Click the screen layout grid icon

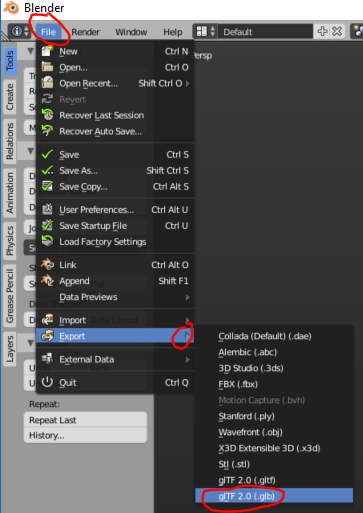pos(202,32)
